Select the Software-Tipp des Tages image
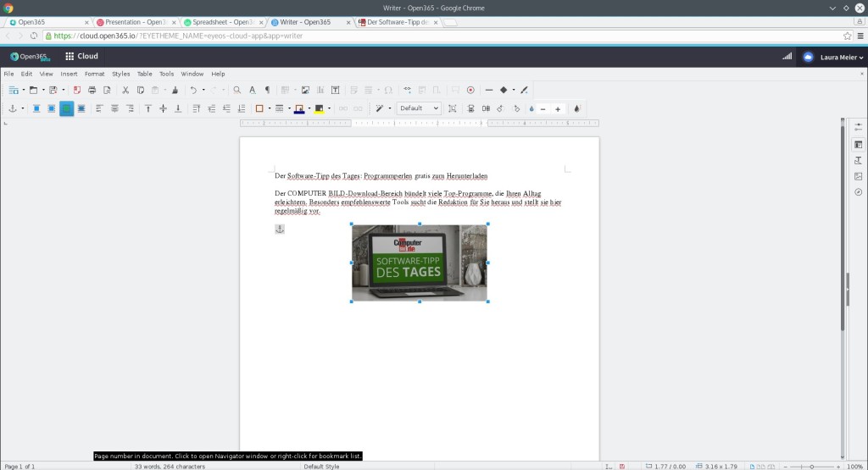This screenshot has width=868, height=470. point(419,263)
